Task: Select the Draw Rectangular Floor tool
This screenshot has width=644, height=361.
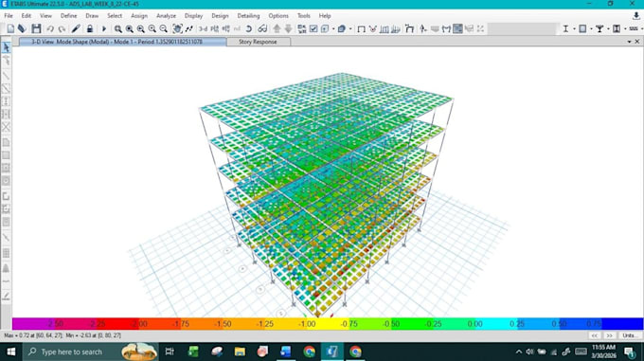Action: coord(7,155)
